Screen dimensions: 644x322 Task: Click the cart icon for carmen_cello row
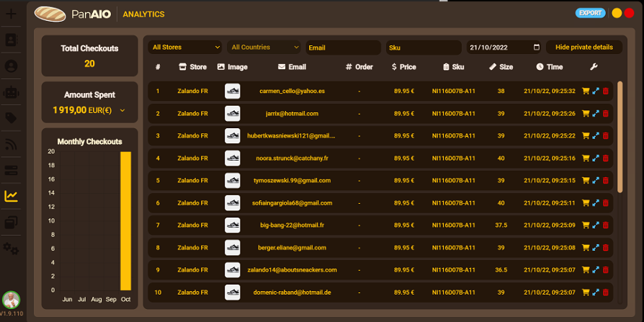tap(586, 91)
